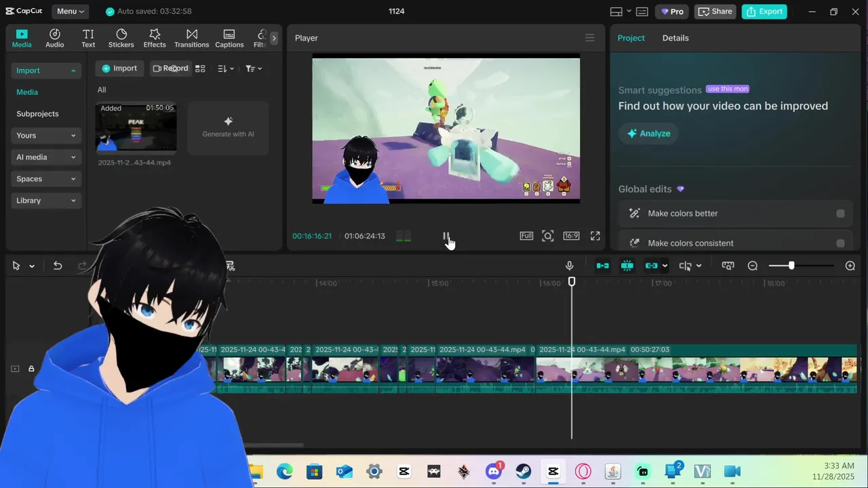
Task: Click the Record button
Action: coord(170,68)
